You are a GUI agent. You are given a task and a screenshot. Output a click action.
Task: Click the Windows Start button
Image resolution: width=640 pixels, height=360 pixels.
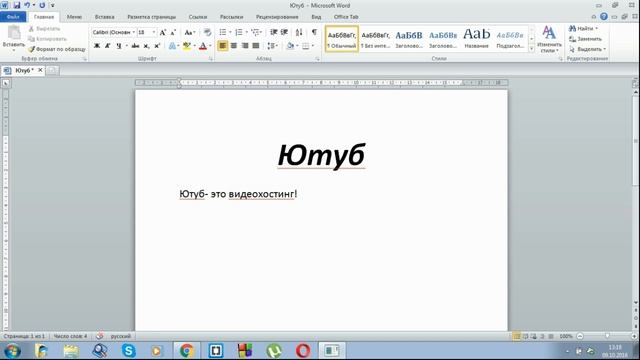click(x=12, y=351)
